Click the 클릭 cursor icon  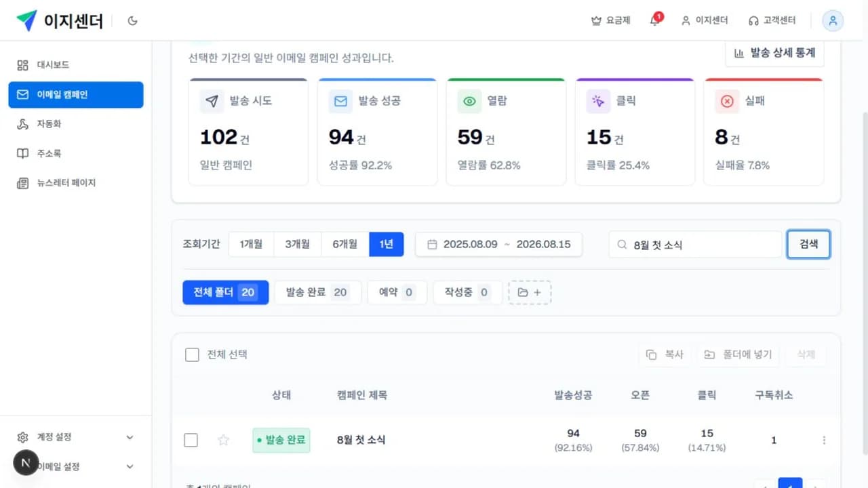598,101
